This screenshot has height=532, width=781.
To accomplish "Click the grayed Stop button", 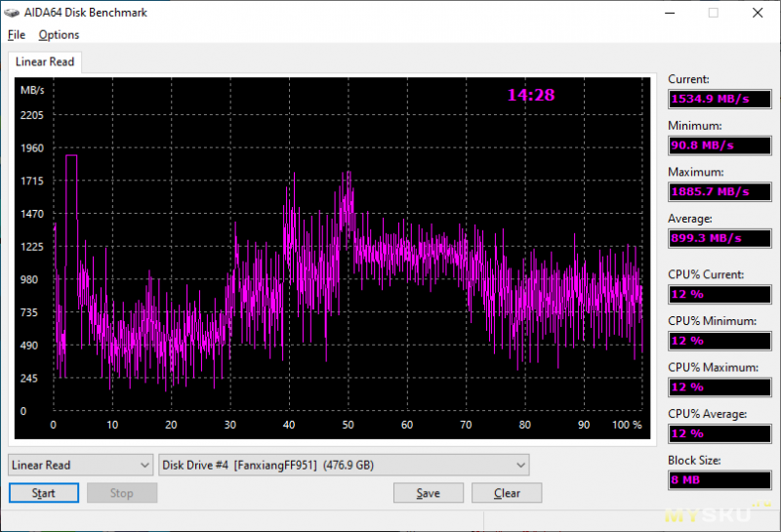I will point(122,493).
